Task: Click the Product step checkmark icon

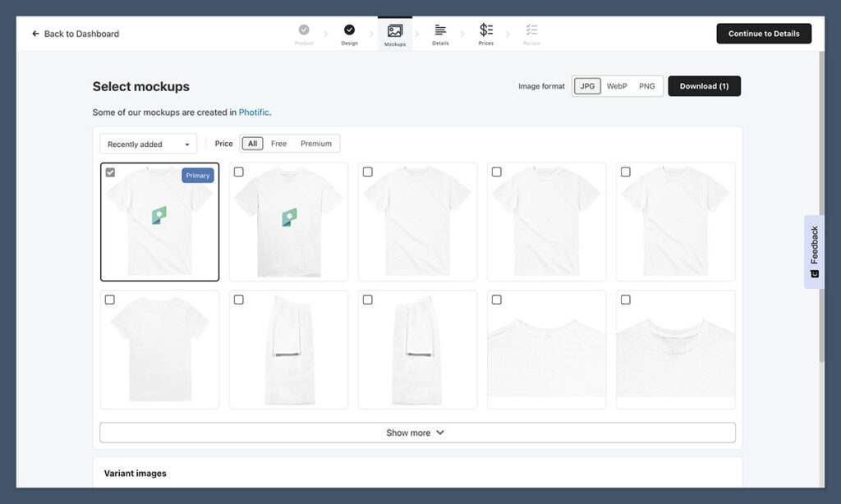Action: click(x=304, y=30)
